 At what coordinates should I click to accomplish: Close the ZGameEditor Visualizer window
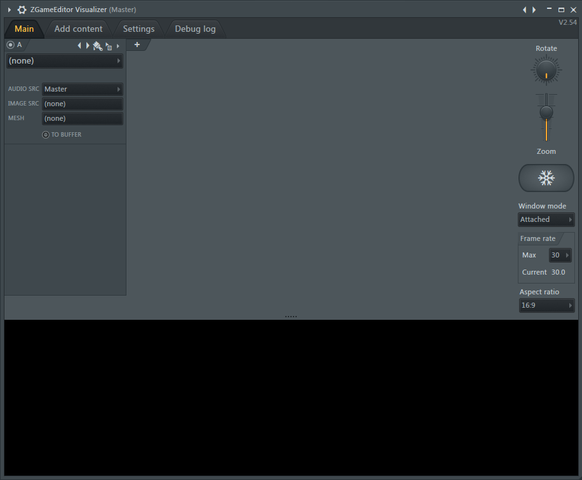[573, 10]
